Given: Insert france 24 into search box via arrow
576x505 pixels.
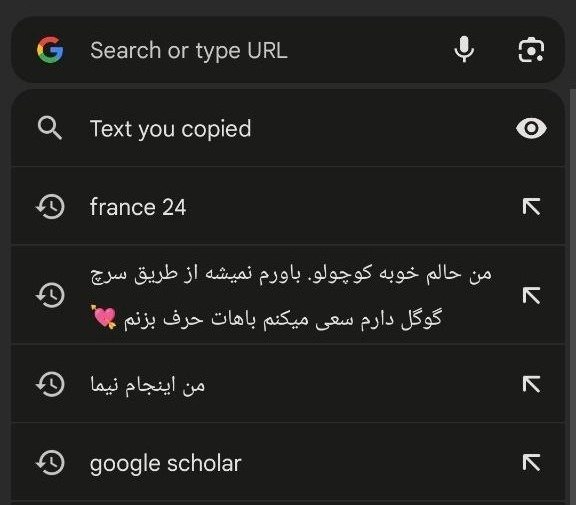Looking at the screenshot, I should [531, 206].
